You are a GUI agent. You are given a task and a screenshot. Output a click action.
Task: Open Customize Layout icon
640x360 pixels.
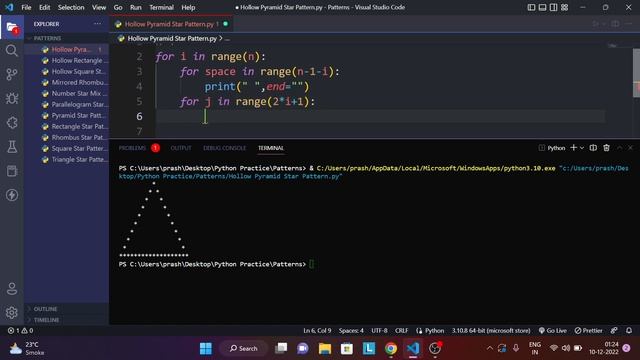[x=564, y=7]
